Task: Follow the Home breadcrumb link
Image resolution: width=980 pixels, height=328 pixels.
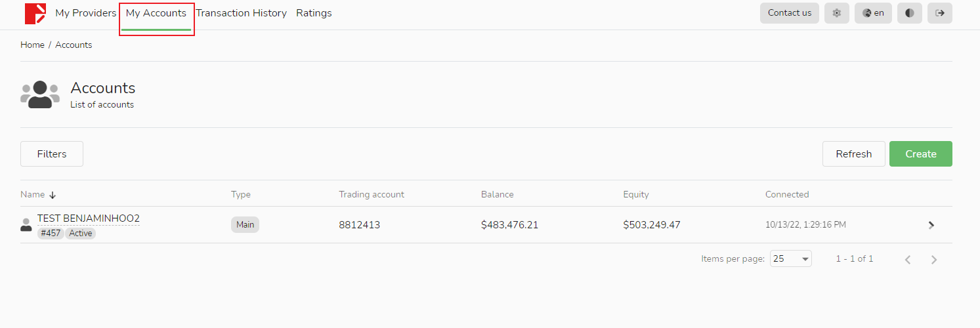Action: 32,45
